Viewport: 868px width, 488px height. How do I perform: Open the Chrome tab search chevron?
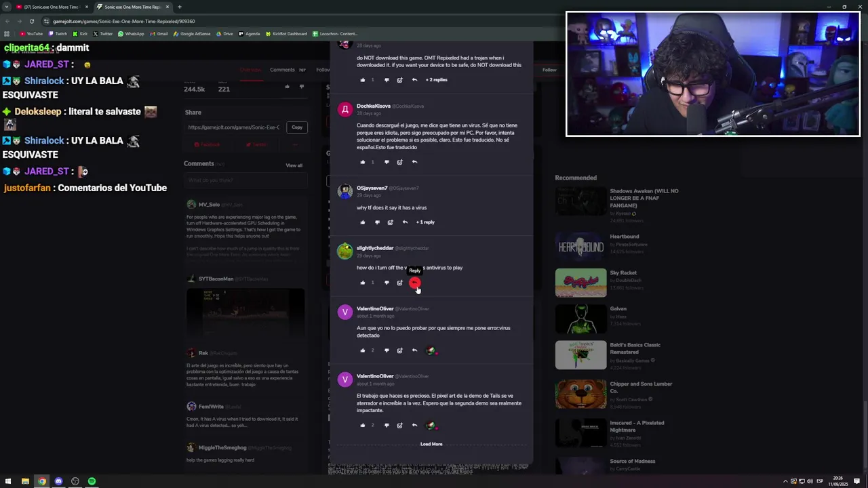(7, 7)
